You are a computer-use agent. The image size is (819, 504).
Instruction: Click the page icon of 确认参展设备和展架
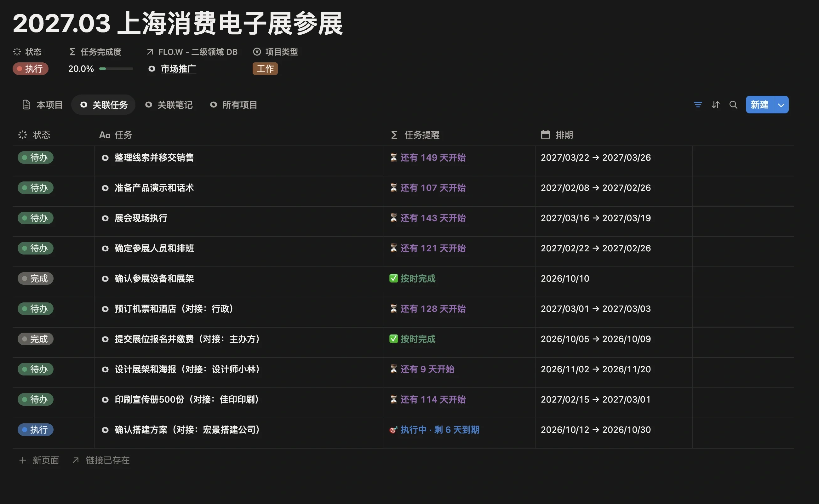tap(105, 279)
